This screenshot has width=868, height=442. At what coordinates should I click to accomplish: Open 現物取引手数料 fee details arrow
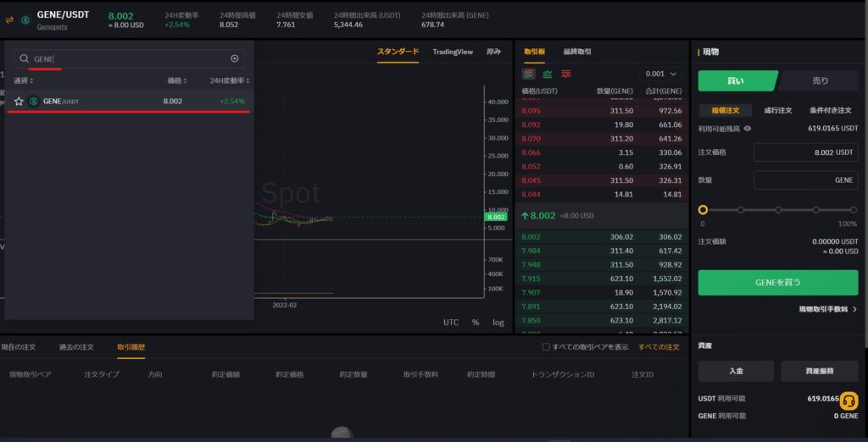(x=828, y=309)
